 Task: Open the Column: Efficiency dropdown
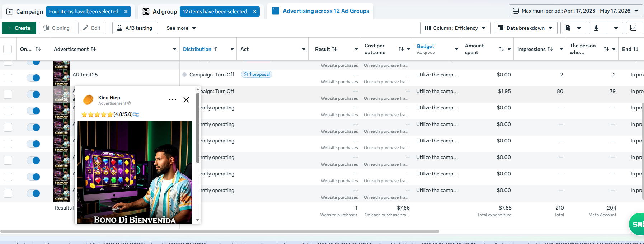[x=455, y=28]
